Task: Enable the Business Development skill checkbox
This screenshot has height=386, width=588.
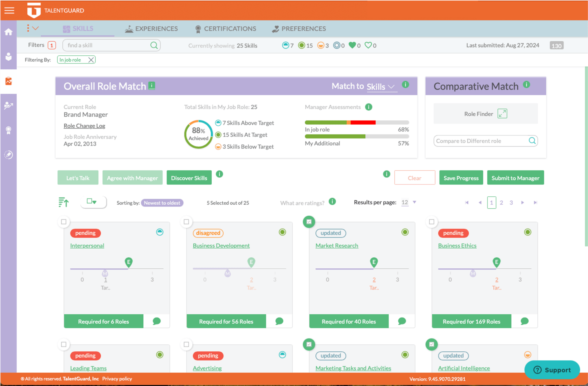Action: 187,221
